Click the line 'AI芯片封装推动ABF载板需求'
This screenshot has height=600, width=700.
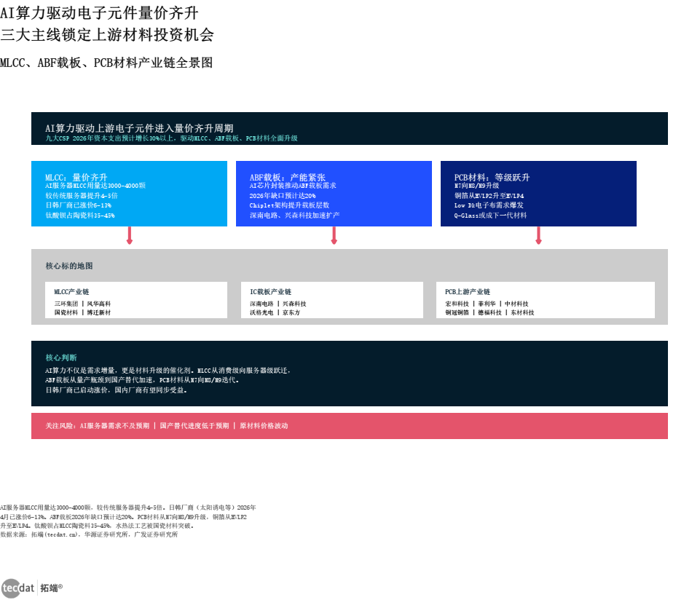[292, 186]
